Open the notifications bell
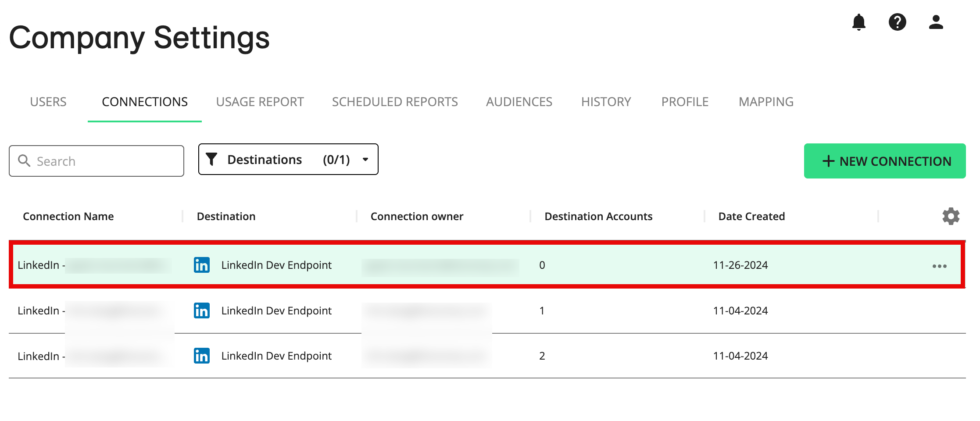 pos(858,22)
